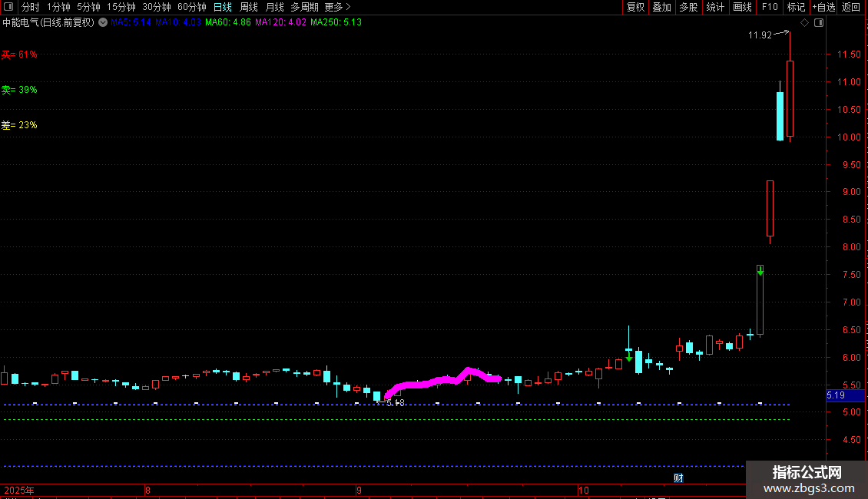Viewport: 868px width, 499px height.
Task: Click the 5.18 low price label
Action: coord(396,403)
